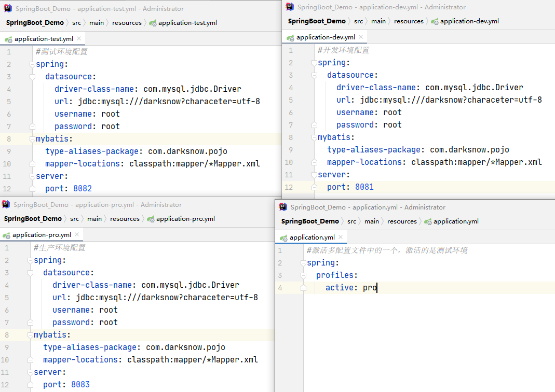Screen dimensions: 555x392
Task: Click the comment line in application-dev.yml
Action: pos(343,50)
